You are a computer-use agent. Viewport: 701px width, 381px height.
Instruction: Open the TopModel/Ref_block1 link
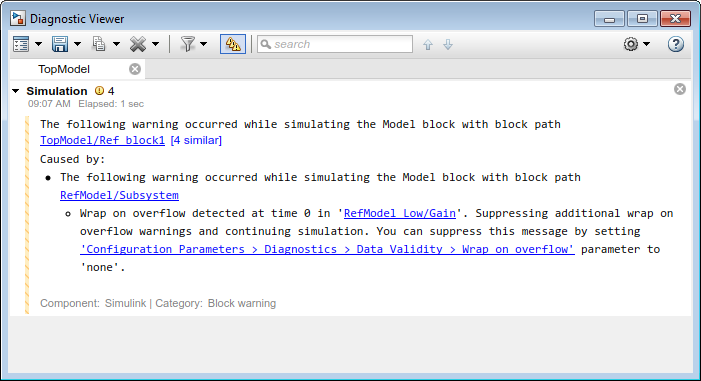pyautogui.click(x=102, y=140)
